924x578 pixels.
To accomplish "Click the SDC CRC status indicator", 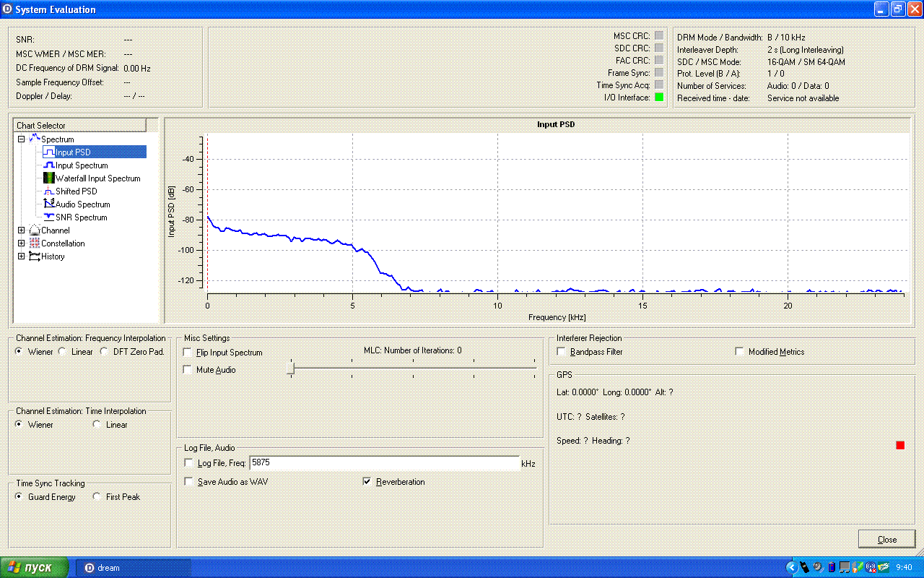I will coord(658,48).
